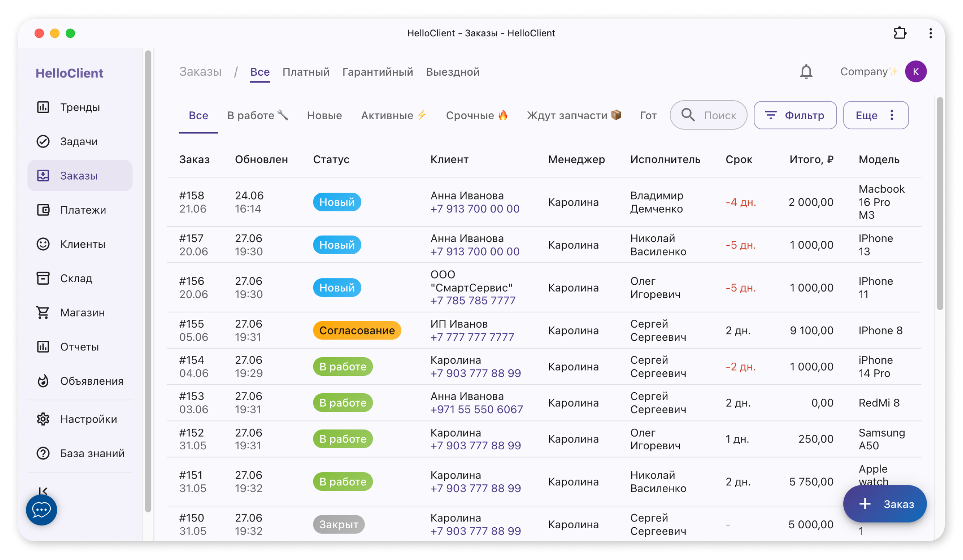
Task: Open the Задачи checkmark icon
Action: (43, 141)
